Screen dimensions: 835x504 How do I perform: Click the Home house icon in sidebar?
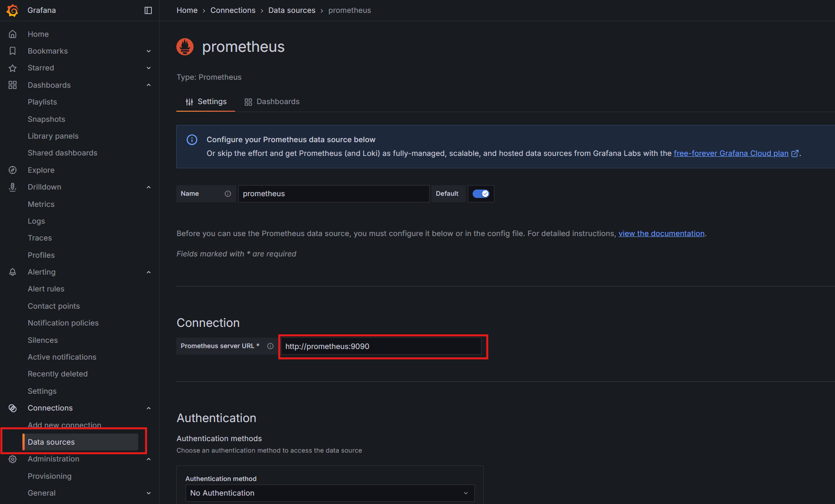click(x=12, y=34)
